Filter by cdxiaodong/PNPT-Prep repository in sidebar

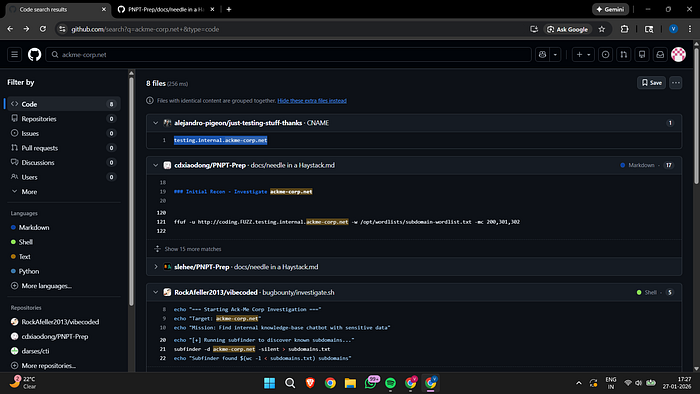tap(49, 336)
